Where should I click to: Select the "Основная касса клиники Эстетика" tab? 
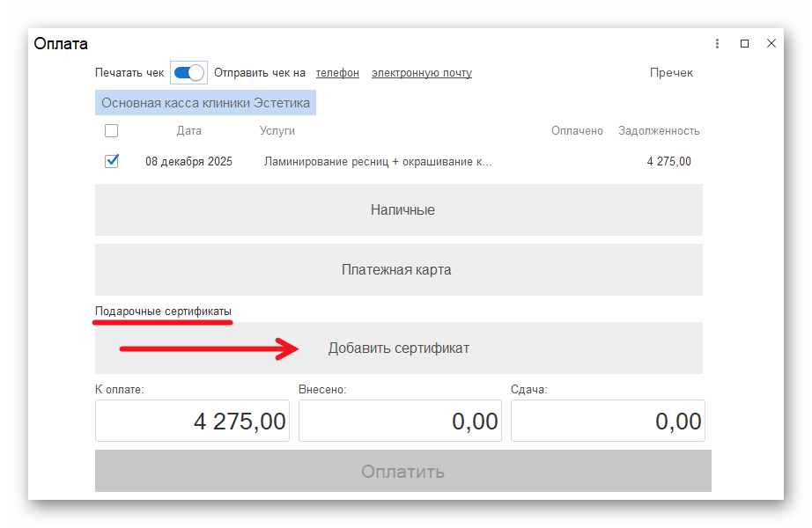pos(205,102)
